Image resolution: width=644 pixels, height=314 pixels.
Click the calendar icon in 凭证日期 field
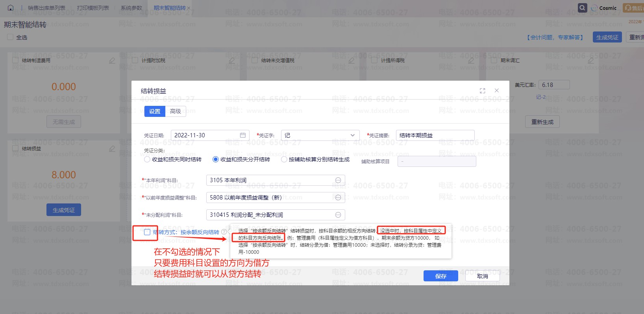pyautogui.click(x=243, y=135)
